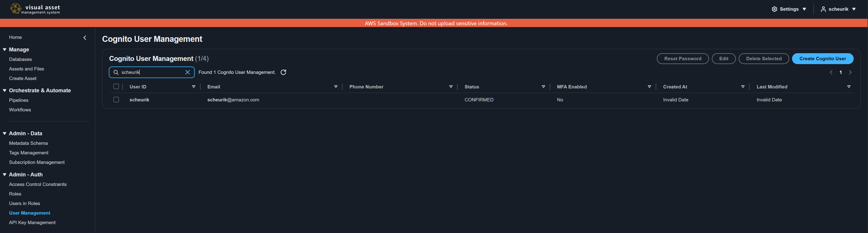Focus the user search input field

(152, 72)
